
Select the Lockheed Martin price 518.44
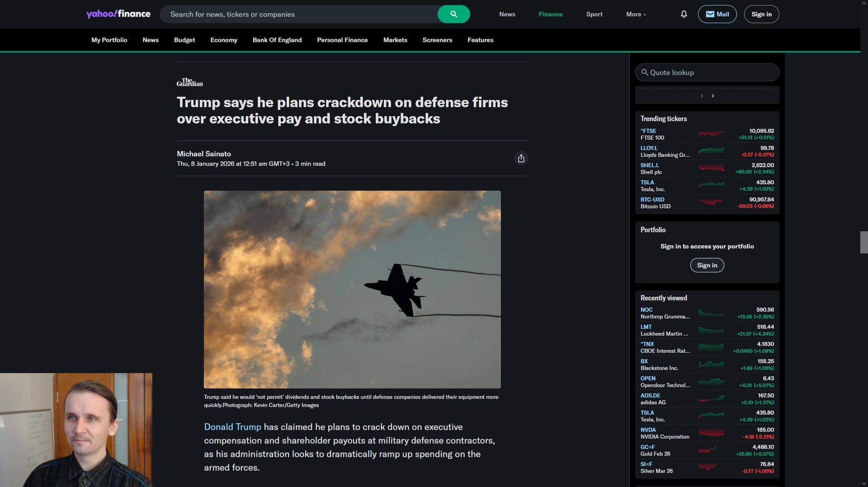click(765, 327)
